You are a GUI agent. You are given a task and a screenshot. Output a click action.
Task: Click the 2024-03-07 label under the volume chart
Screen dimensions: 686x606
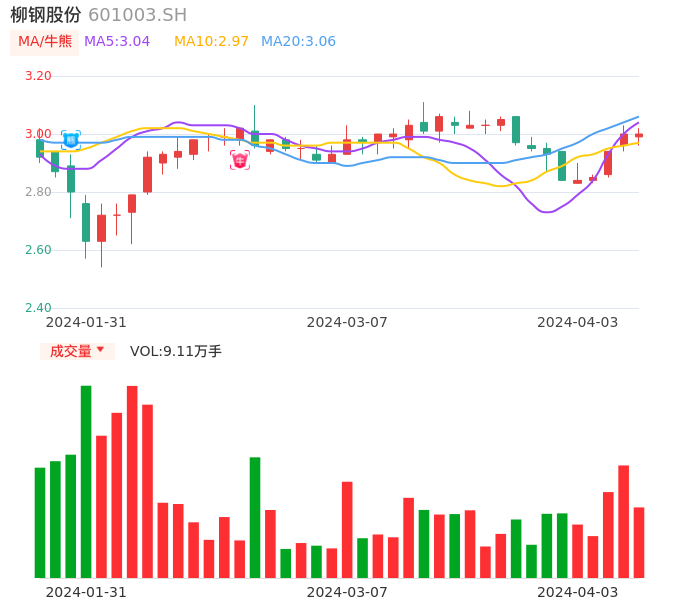click(x=347, y=592)
